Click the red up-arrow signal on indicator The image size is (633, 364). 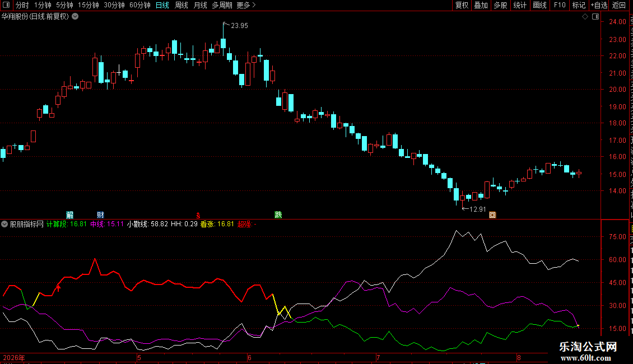point(58,287)
